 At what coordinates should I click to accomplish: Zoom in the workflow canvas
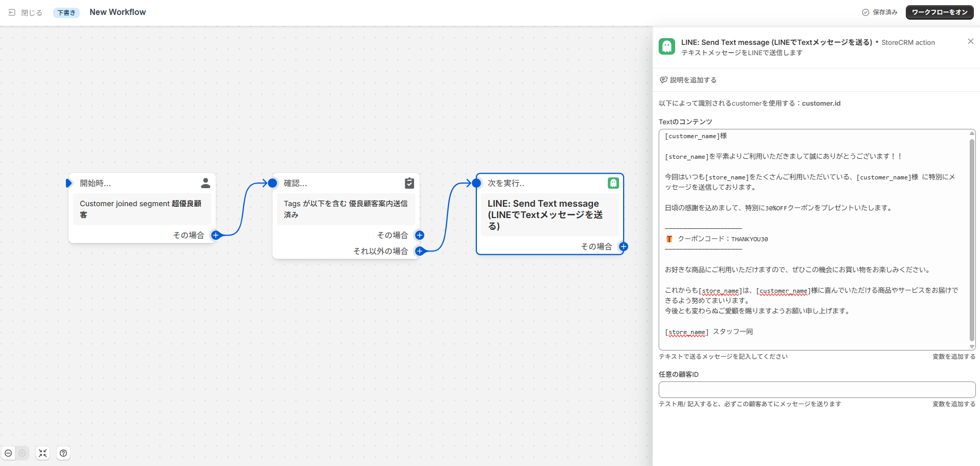22,453
